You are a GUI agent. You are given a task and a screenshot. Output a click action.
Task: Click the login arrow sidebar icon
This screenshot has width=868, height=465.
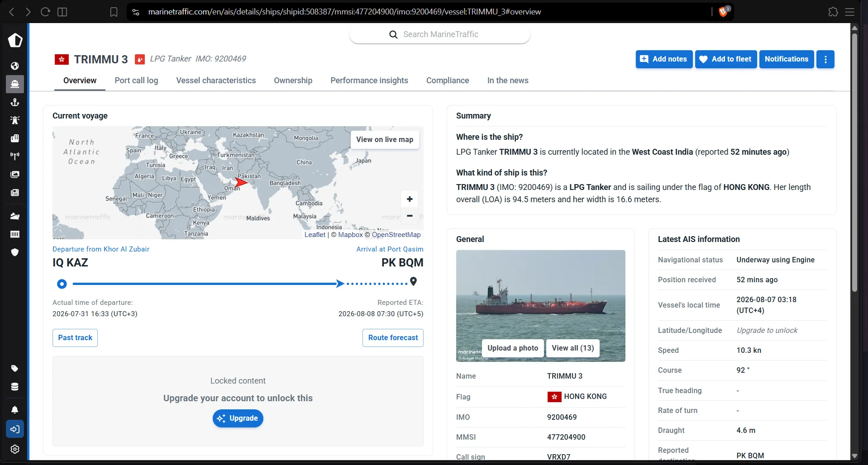[15, 429]
